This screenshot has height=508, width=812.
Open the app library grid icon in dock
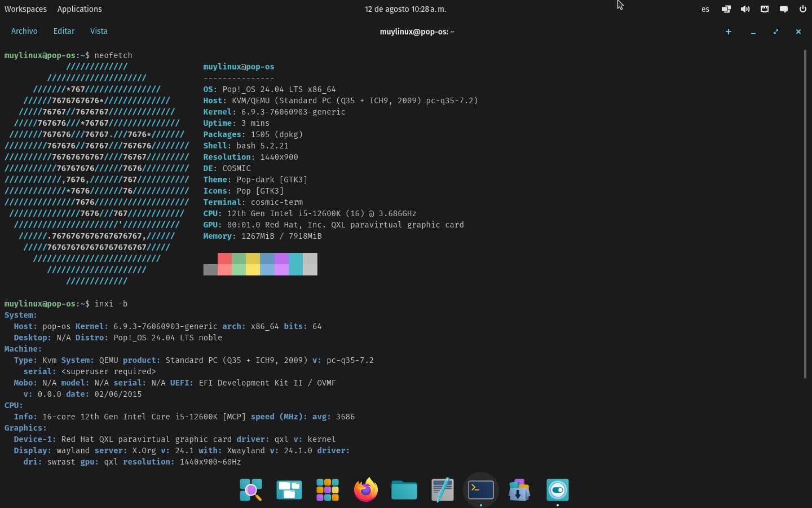point(328,490)
